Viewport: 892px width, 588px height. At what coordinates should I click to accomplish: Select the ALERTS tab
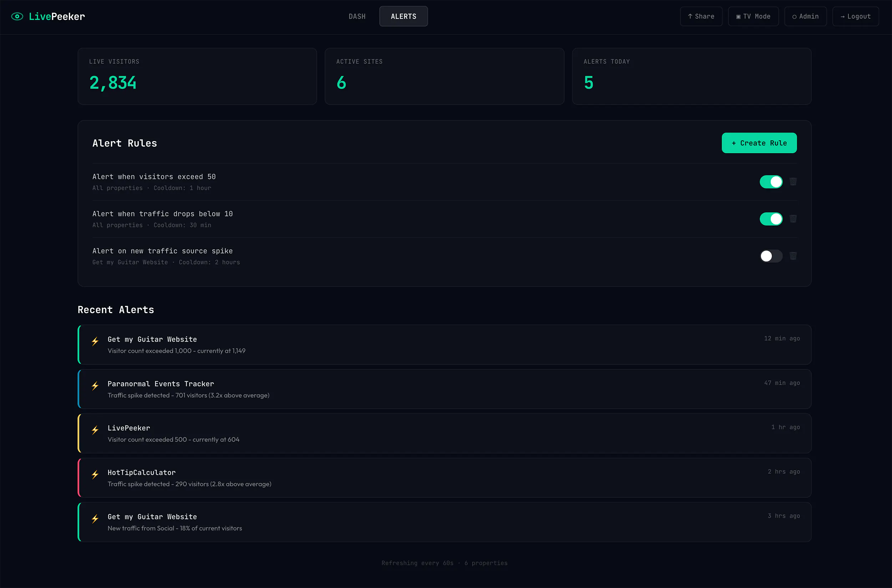(x=404, y=16)
